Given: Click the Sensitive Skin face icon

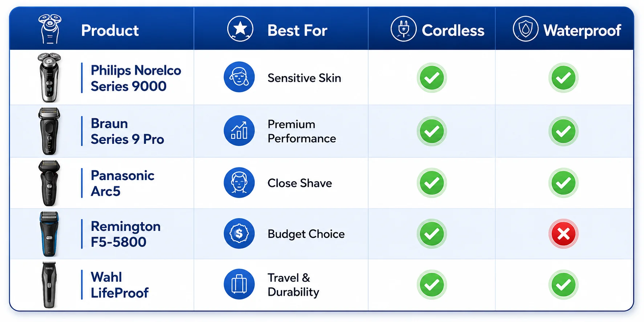Looking at the screenshot, I should coord(239,77).
